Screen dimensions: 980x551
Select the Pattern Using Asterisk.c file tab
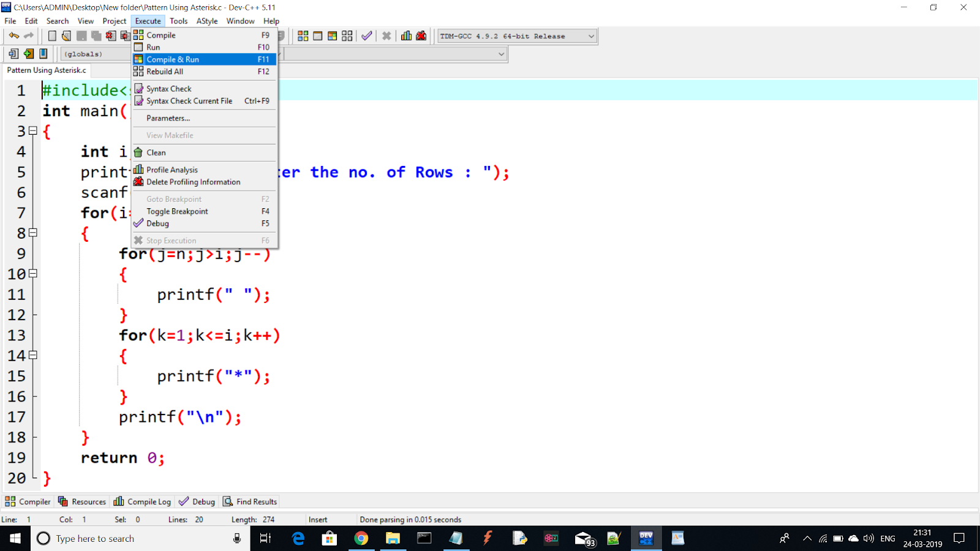pyautogui.click(x=47, y=70)
